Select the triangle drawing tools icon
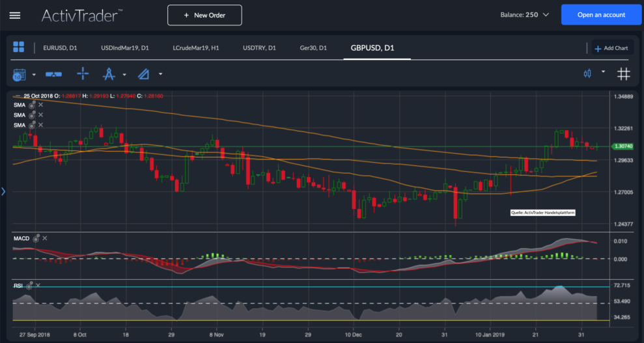 (x=143, y=74)
